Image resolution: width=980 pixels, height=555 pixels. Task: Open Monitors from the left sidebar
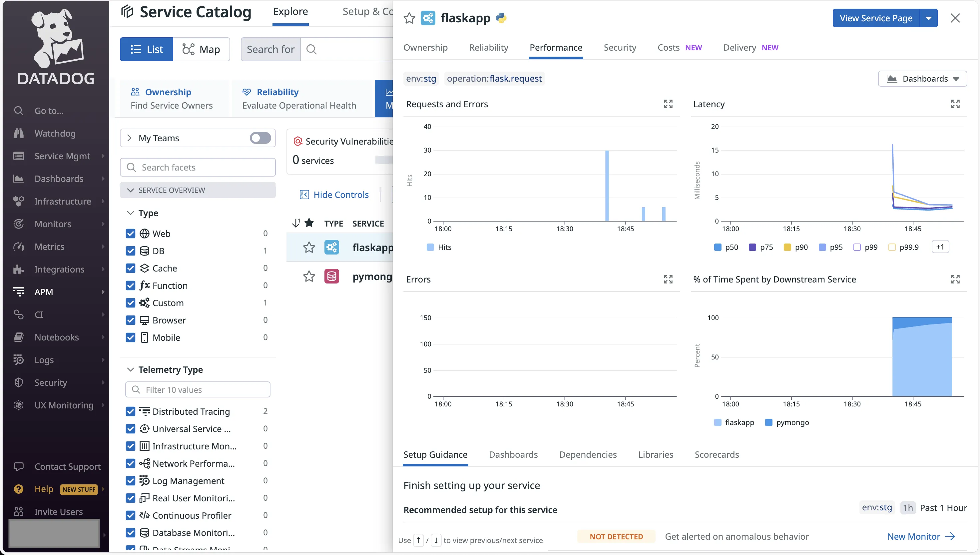[53, 224]
